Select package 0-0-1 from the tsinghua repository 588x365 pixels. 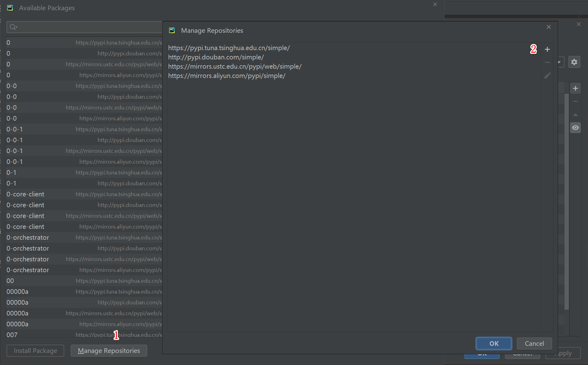coord(84,129)
